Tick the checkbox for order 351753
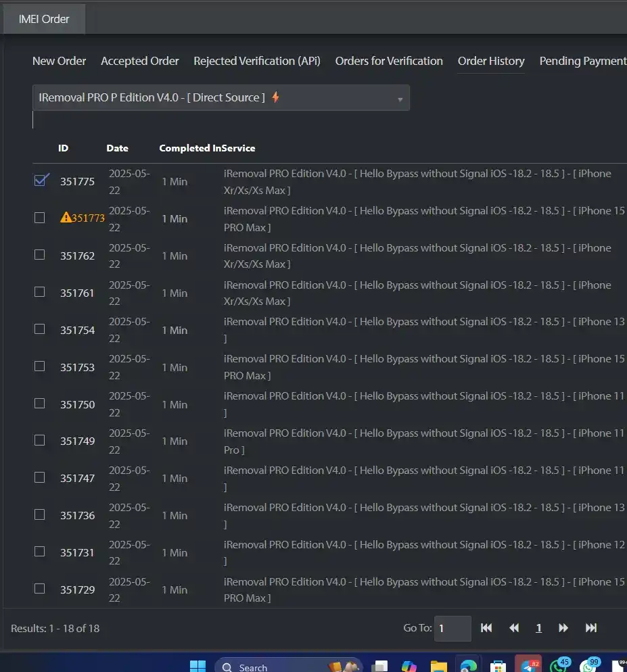This screenshot has width=627, height=672. pyautogui.click(x=39, y=366)
